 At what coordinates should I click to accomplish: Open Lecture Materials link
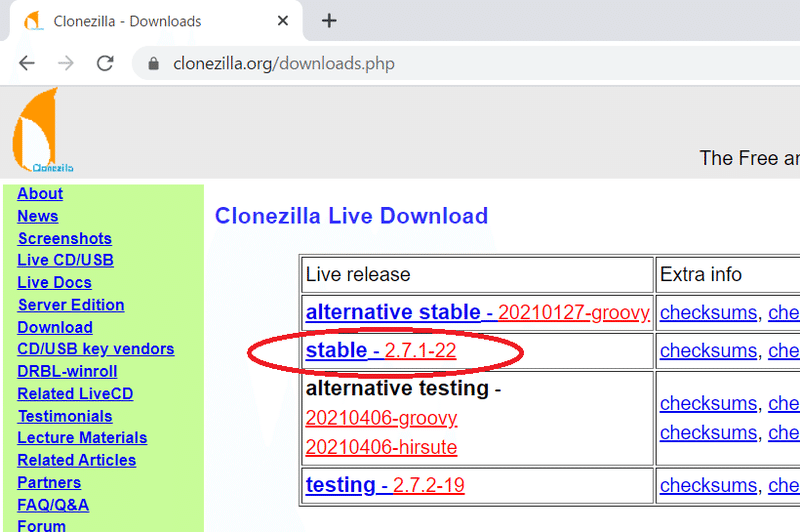(82, 437)
